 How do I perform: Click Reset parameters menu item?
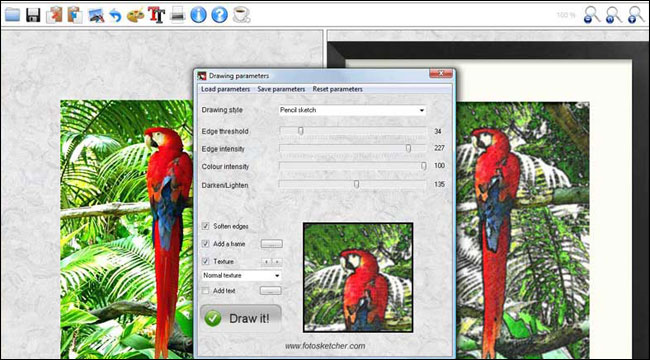pos(337,89)
